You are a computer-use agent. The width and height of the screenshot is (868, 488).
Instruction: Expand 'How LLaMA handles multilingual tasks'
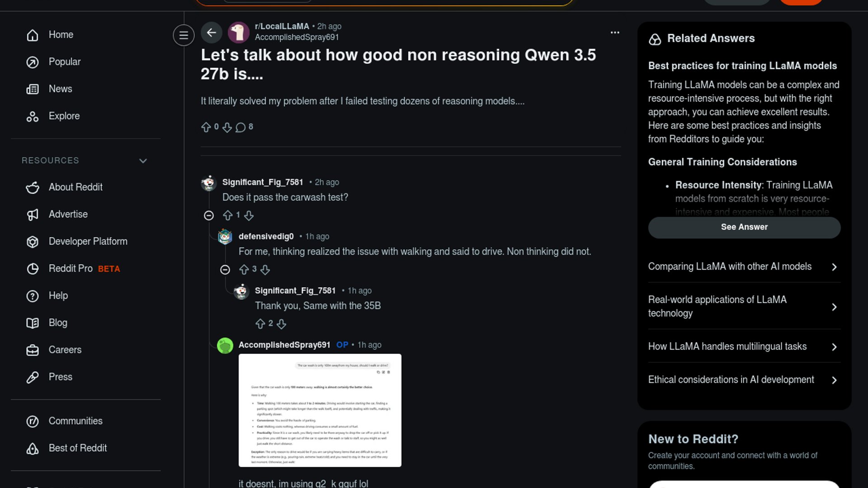(744, 347)
